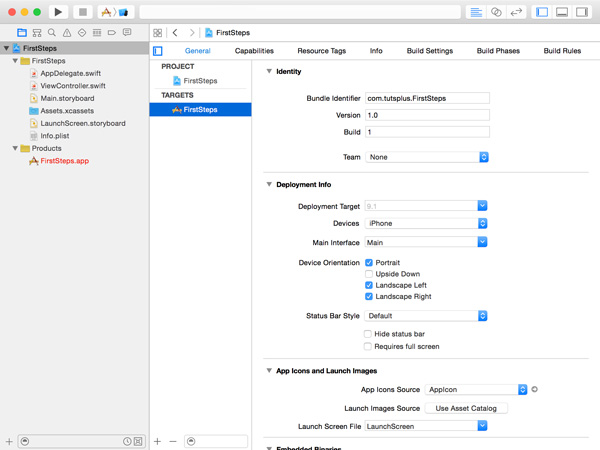Check the Hide status bar option
The width and height of the screenshot is (600, 450).
point(369,334)
